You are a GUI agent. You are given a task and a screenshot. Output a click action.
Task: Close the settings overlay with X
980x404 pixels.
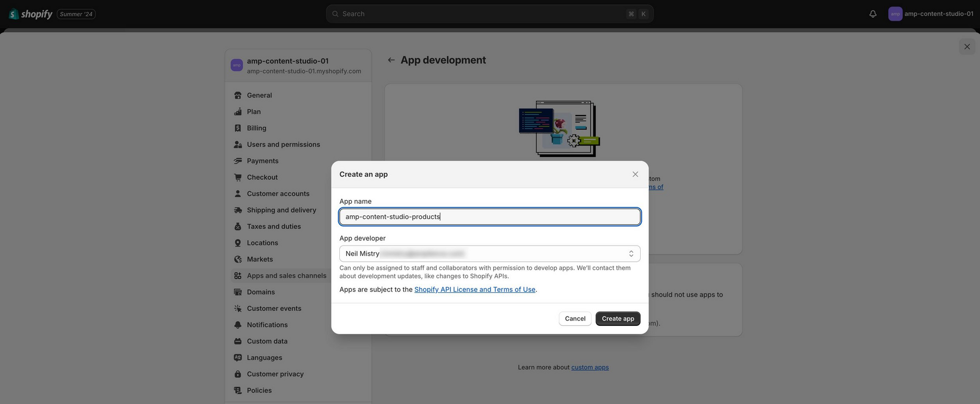[967, 47]
